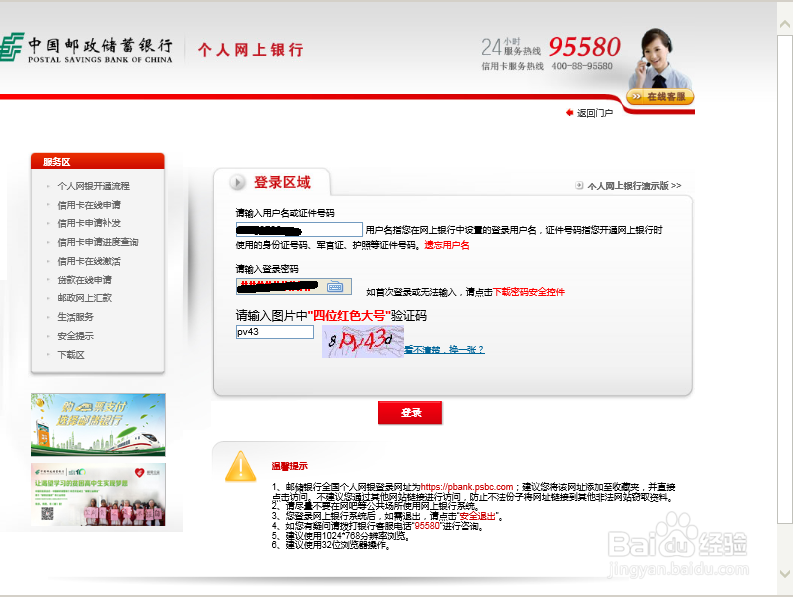The image size is (793, 597).
Task: Open the 在线客服 online service button
Action: tap(659, 97)
